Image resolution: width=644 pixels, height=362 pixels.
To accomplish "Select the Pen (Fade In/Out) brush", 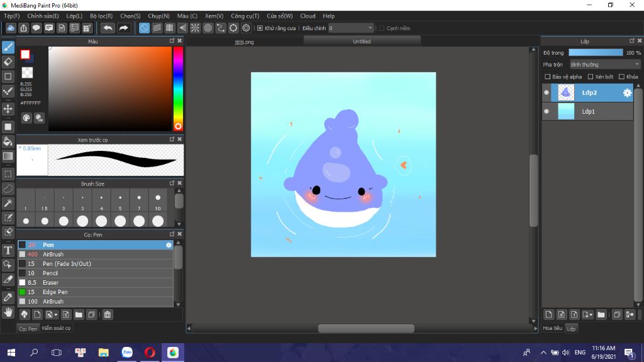I will 96,264.
